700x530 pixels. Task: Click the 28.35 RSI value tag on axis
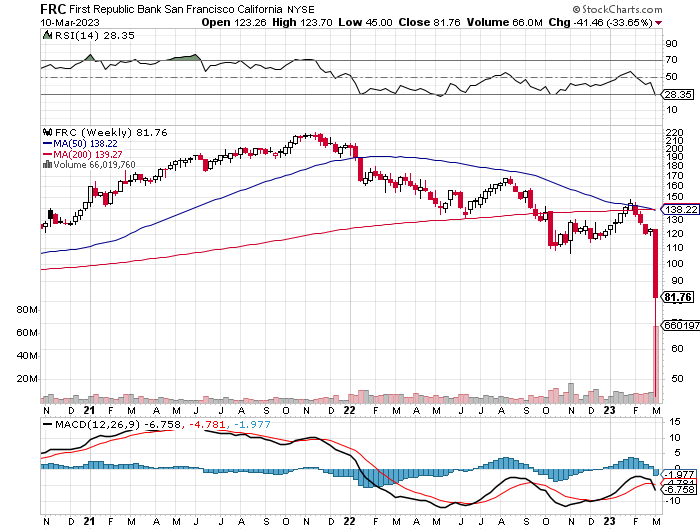coord(677,94)
